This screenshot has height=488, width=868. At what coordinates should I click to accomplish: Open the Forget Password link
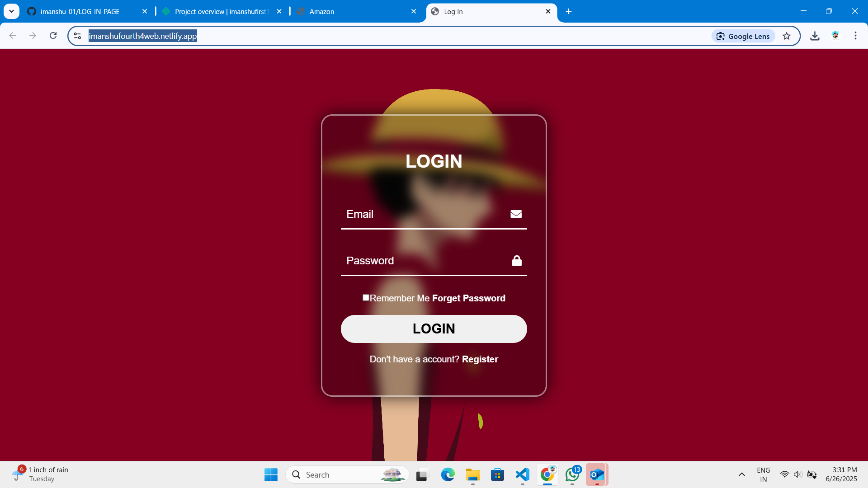469,298
